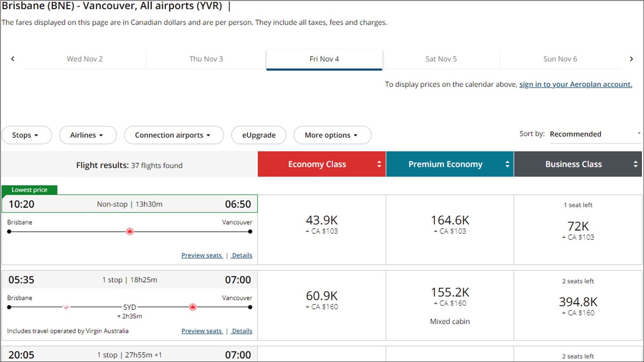Open the Connection airports dropdown

pos(174,135)
